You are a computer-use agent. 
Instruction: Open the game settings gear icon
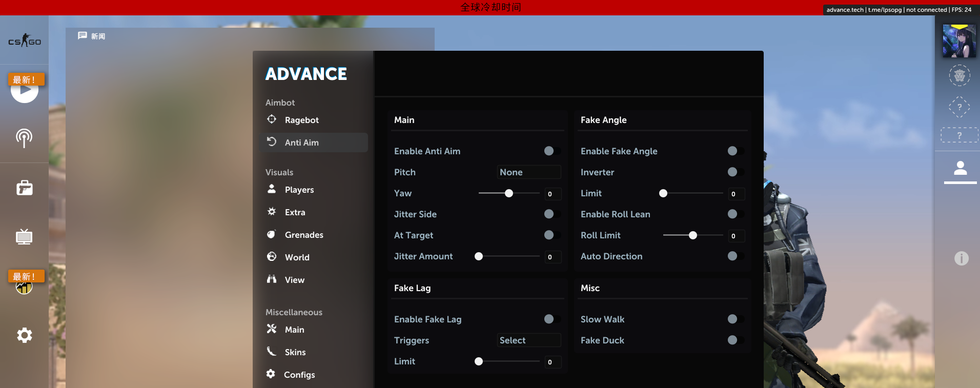point(24,335)
